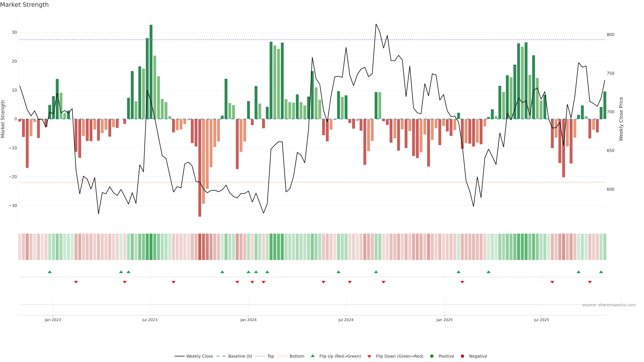The height and width of the screenshot is (362, 644).
Task: Select the earliest green flip-up triangle marker
Action: (x=50, y=272)
